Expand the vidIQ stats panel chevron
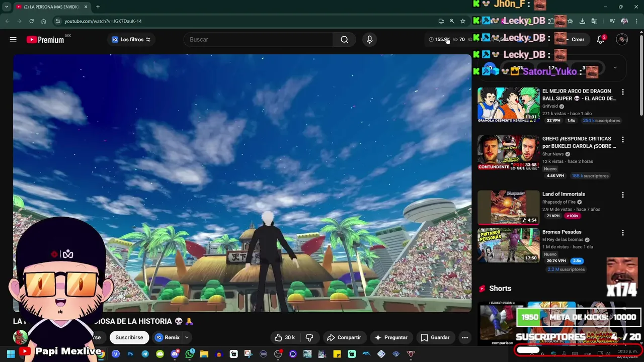The width and height of the screenshot is (644, 362). pos(615,67)
